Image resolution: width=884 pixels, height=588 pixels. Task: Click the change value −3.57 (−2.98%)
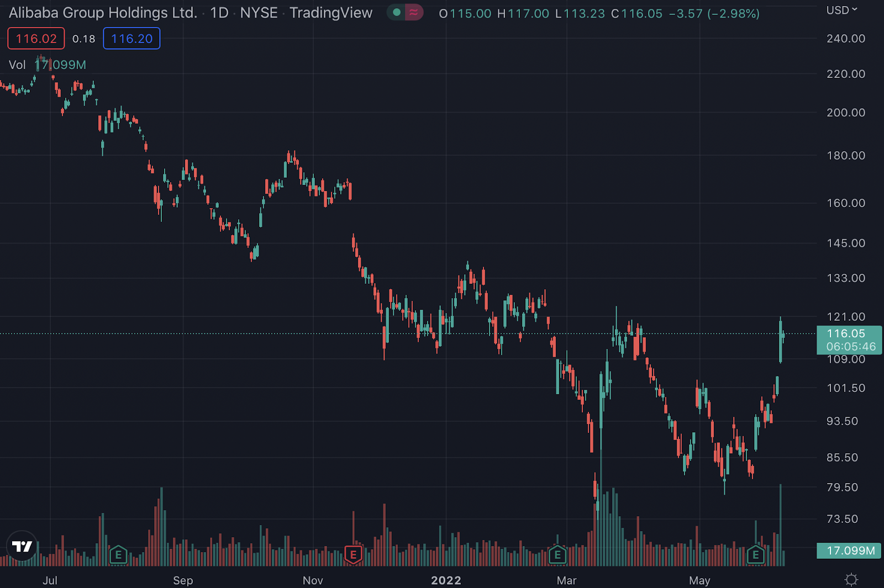click(714, 13)
